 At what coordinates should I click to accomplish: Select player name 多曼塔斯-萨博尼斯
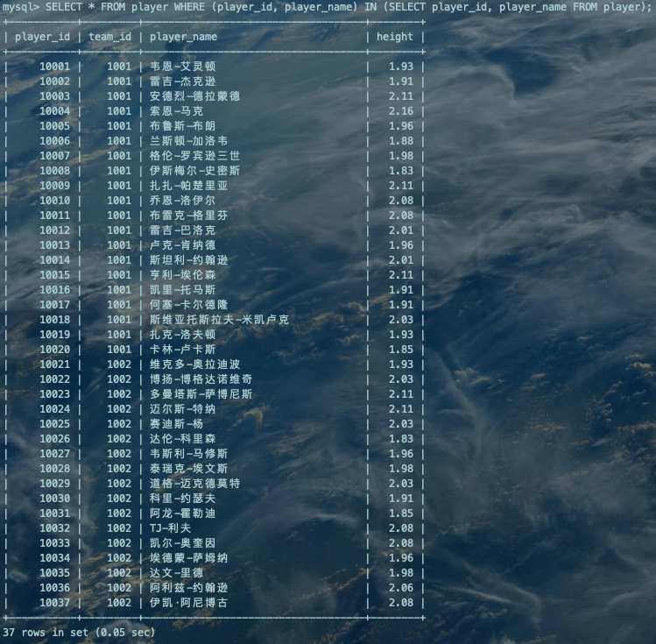click(x=201, y=394)
